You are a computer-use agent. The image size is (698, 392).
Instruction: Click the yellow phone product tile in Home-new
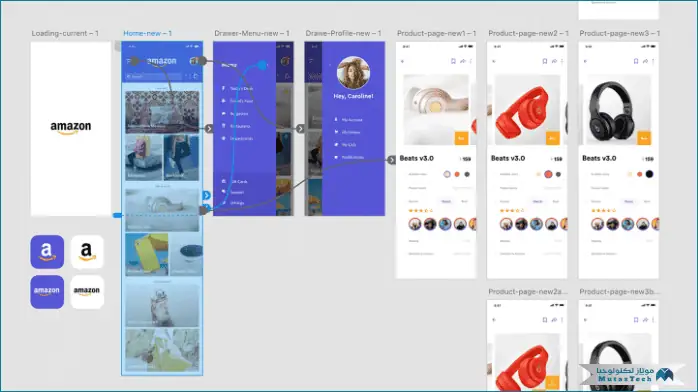click(x=146, y=254)
